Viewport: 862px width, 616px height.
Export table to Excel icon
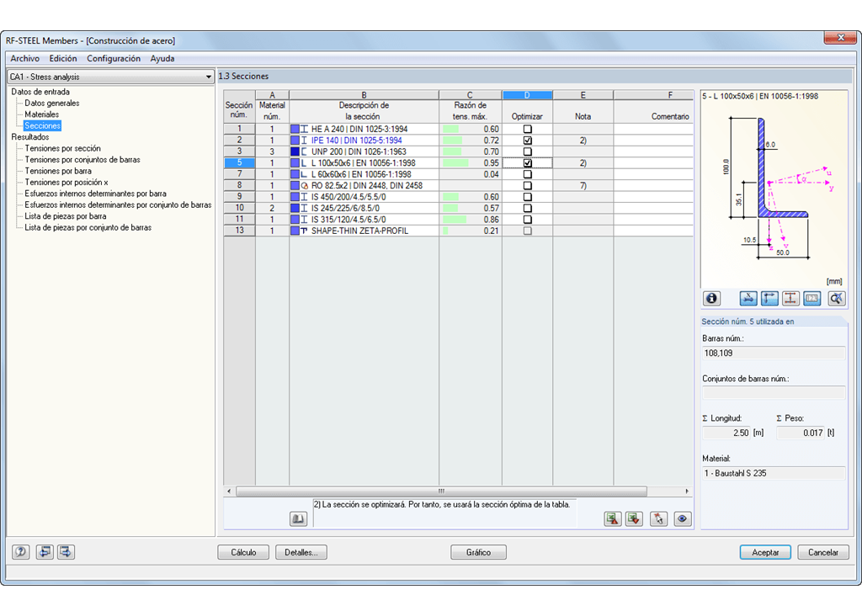pos(613,518)
